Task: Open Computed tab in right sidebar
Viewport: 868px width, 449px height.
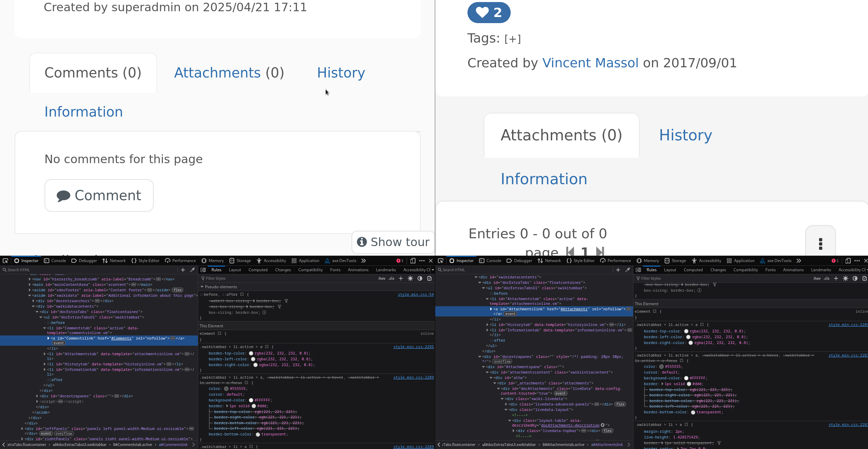Action: [693, 270]
